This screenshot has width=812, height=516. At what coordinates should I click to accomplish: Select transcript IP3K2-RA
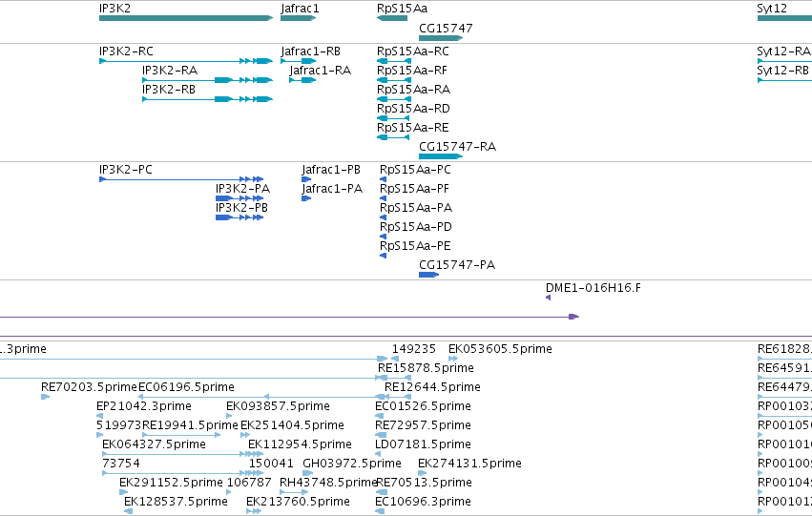(208, 80)
